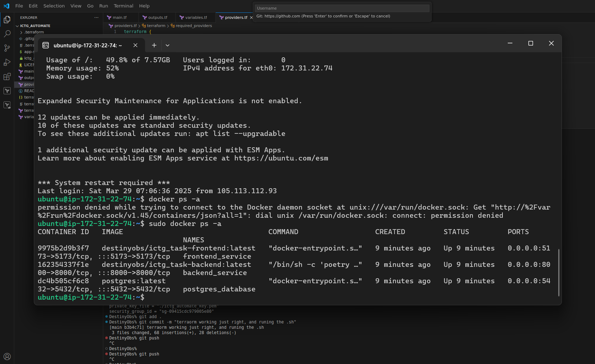Click the STATUS column header in docker output
The width and height of the screenshot is (595, 364).
456,232
